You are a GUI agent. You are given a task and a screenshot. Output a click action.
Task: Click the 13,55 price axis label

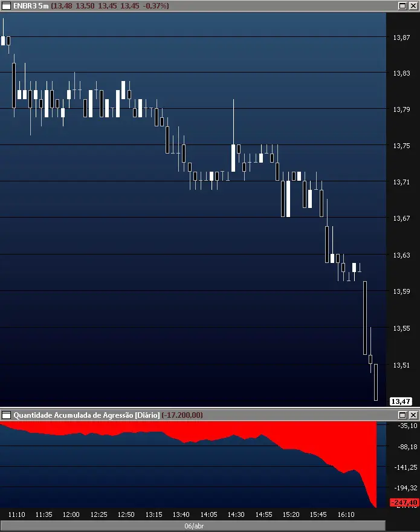(401, 328)
